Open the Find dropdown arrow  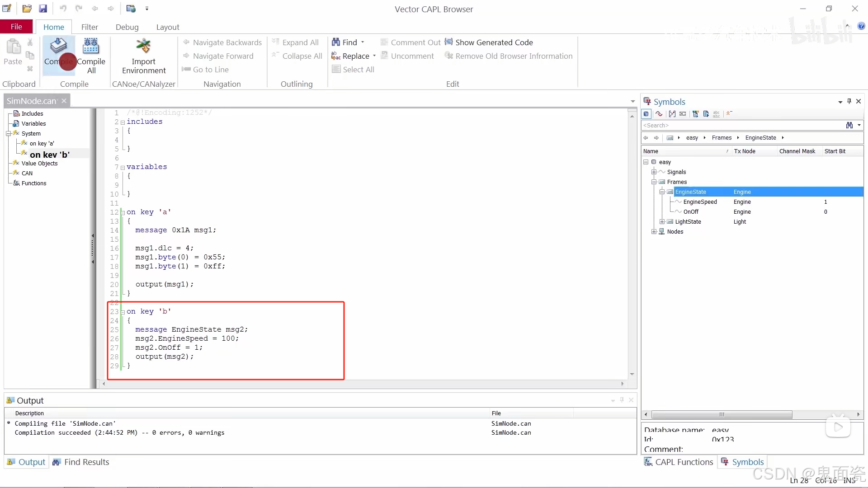pos(363,42)
